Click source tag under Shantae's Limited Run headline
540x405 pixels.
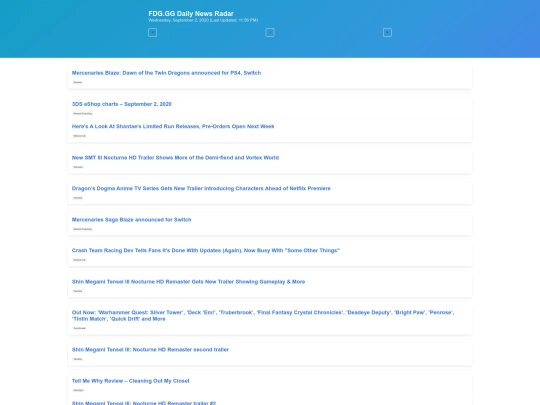80,136
